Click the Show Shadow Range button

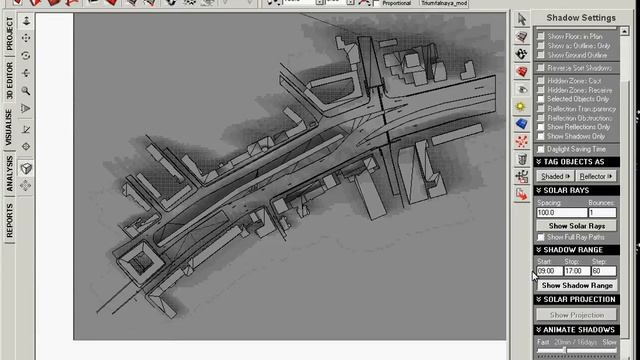coord(576,285)
